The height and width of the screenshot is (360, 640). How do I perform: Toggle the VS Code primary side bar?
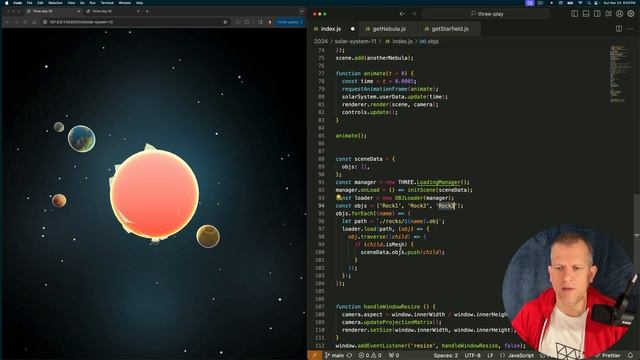tap(575, 14)
